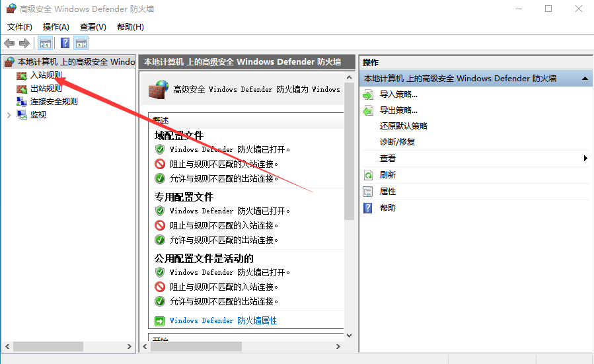
Task: Click 允许与规则不匹配的出站连接 under 专用配置文件
Action: [224, 240]
